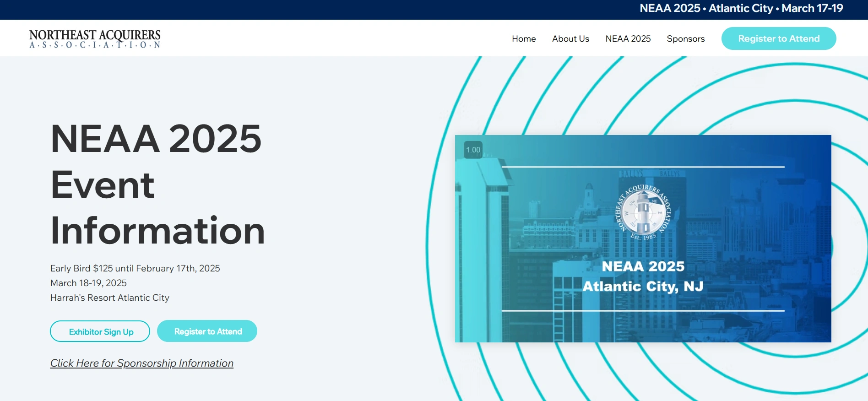This screenshot has width=868, height=401.
Task: Click the Harrah's Resort Atlantic City text
Action: 110,298
